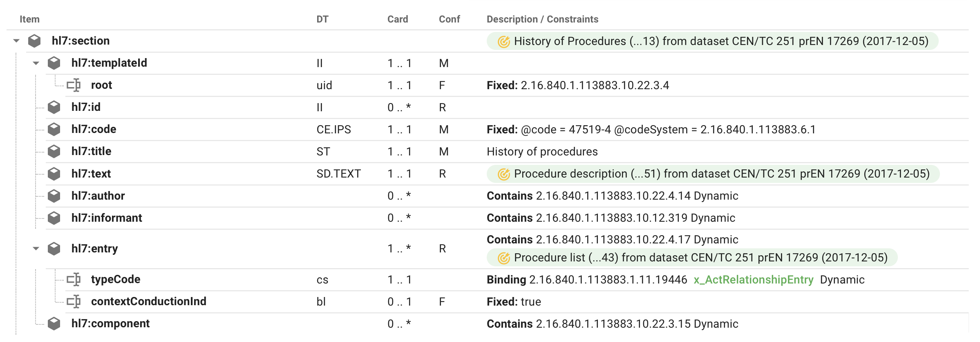This screenshot has height=342, width=980.
Task: Click the Card column header
Action: 397,19
